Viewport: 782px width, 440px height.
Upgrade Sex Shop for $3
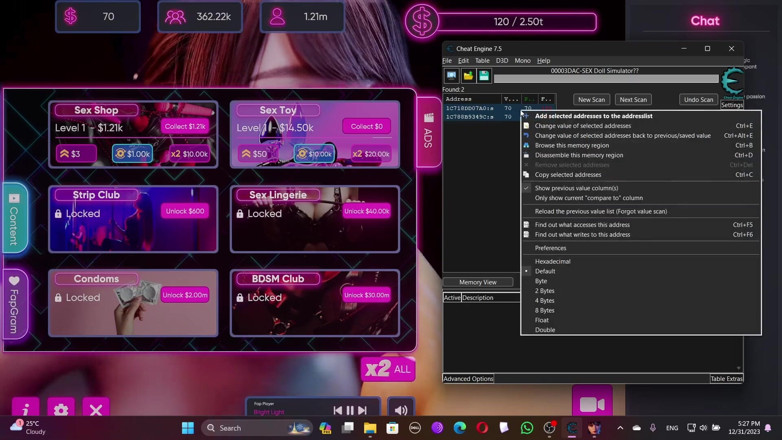[76, 154]
